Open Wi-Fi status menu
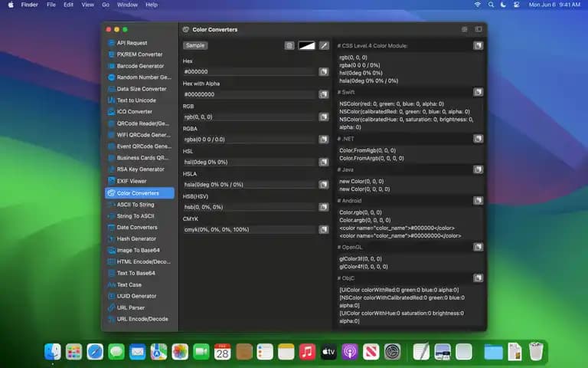This screenshot has width=588, height=368. click(x=478, y=5)
